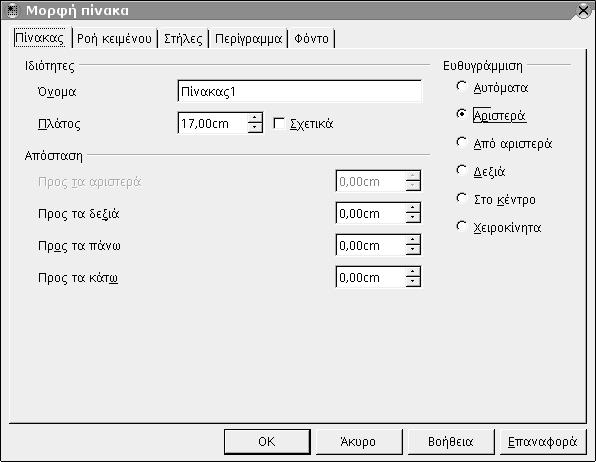Screen dimensions: 596x462
Task: Click the window menu icon in title bar
Action: tap(12, 10)
